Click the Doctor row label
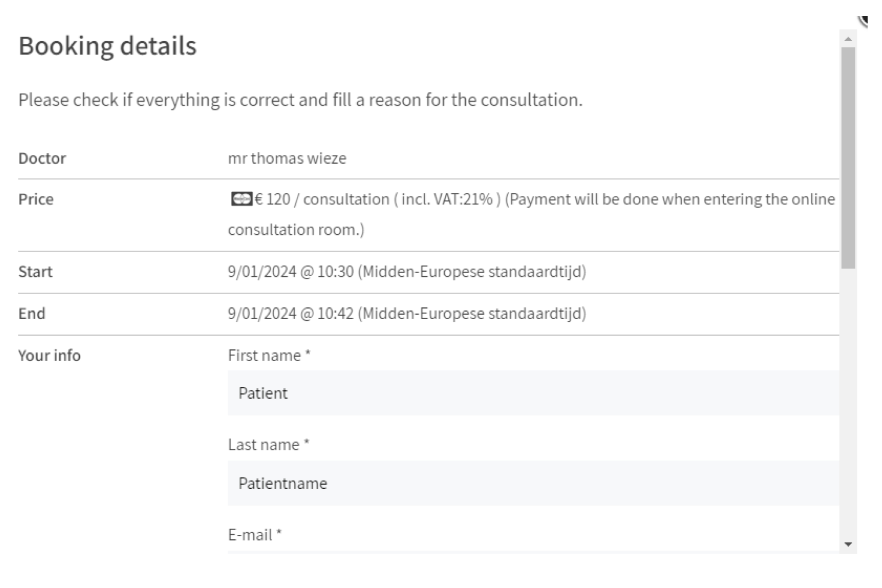 point(42,158)
